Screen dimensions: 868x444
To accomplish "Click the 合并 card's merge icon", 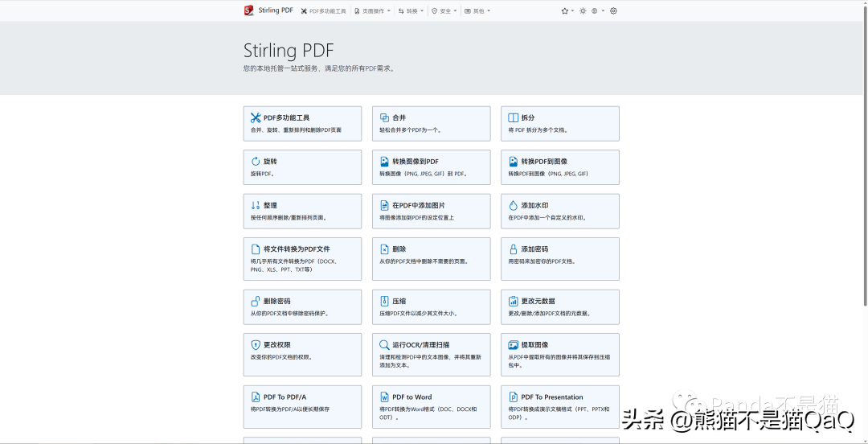I will [x=384, y=117].
